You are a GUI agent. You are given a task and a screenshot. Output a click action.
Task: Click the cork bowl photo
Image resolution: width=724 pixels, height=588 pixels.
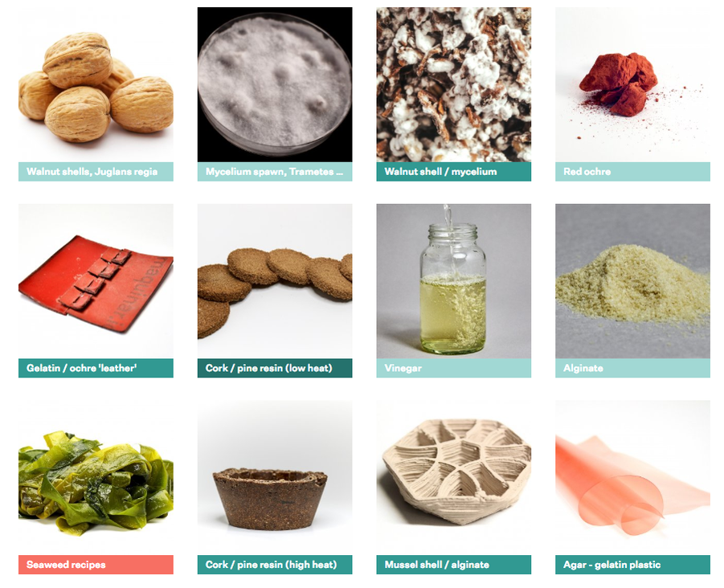[x=275, y=478]
